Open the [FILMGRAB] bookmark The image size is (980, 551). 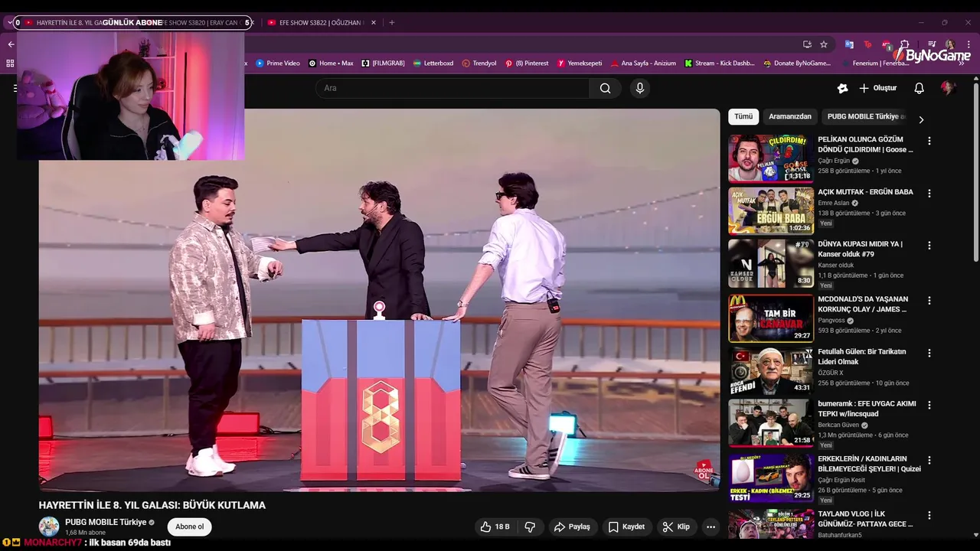point(383,64)
